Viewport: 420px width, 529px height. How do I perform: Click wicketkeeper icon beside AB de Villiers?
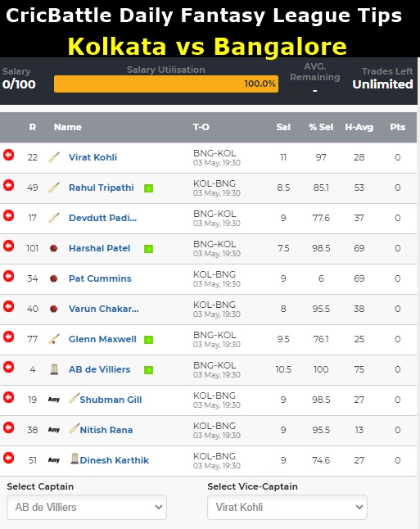[x=54, y=369]
